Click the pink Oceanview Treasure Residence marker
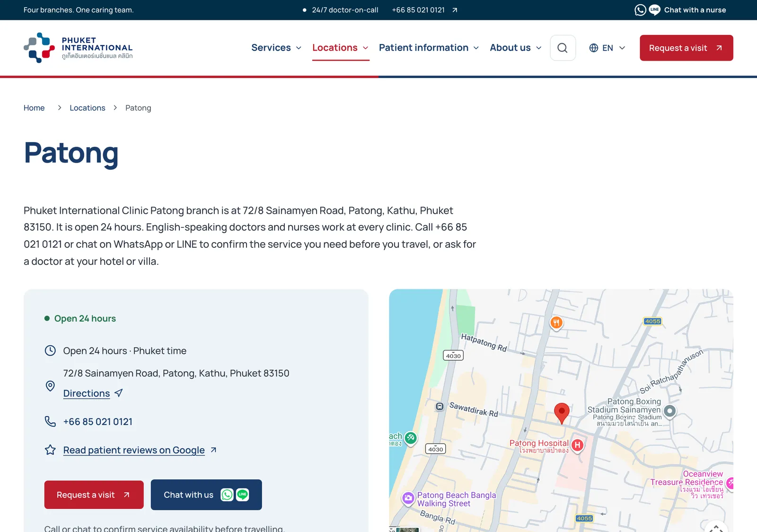This screenshot has height=532, width=757. pyautogui.click(x=730, y=483)
